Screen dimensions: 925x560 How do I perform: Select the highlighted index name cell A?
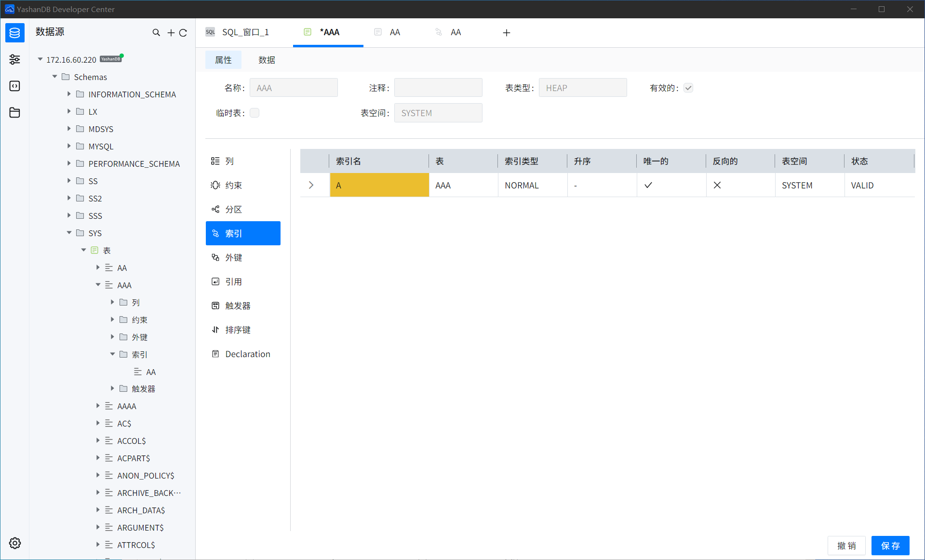(x=379, y=185)
